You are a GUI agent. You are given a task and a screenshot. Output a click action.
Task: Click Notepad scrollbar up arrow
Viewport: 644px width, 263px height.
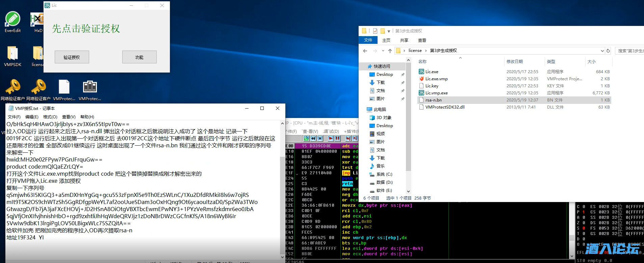click(282, 124)
